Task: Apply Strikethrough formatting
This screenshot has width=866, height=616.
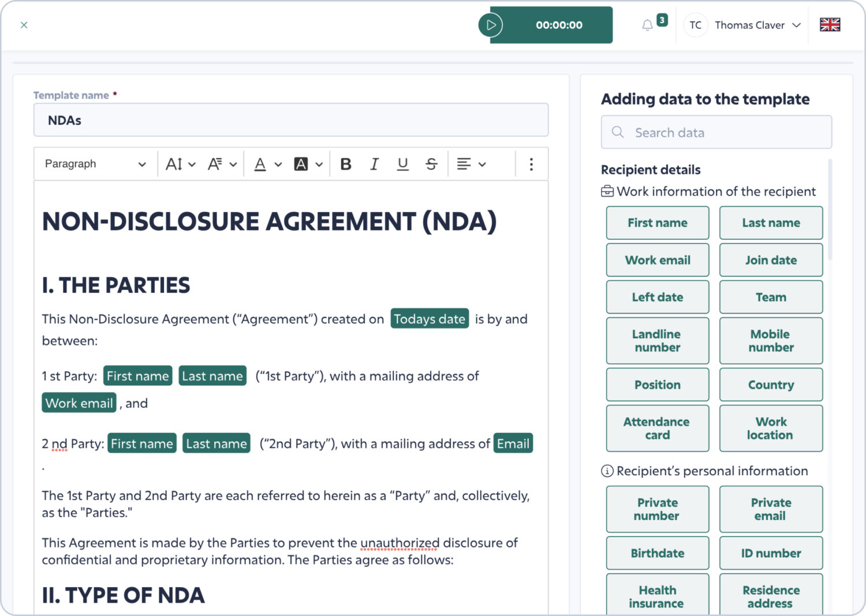Action: (x=431, y=165)
